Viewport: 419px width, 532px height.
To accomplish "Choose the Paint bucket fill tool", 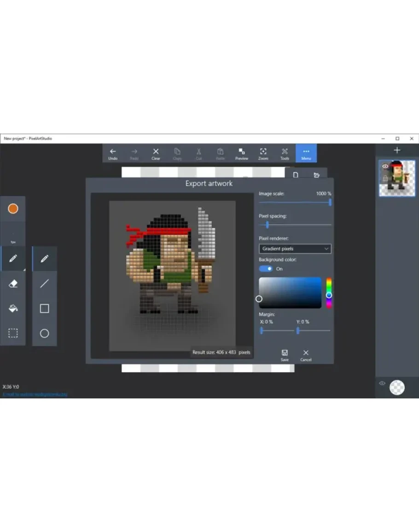I will click(x=13, y=309).
